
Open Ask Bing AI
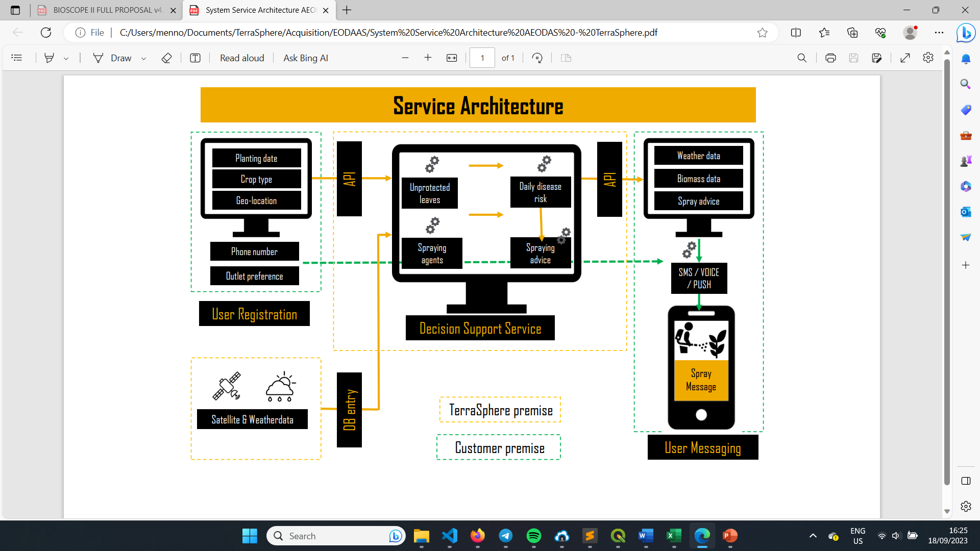click(x=306, y=58)
